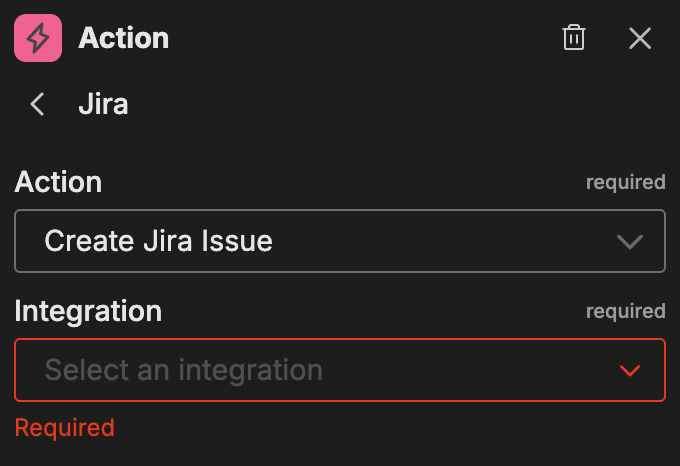Image resolution: width=680 pixels, height=466 pixels.
Task: Click the red chevron in the Integration field
Action: (x=630, y=371)
